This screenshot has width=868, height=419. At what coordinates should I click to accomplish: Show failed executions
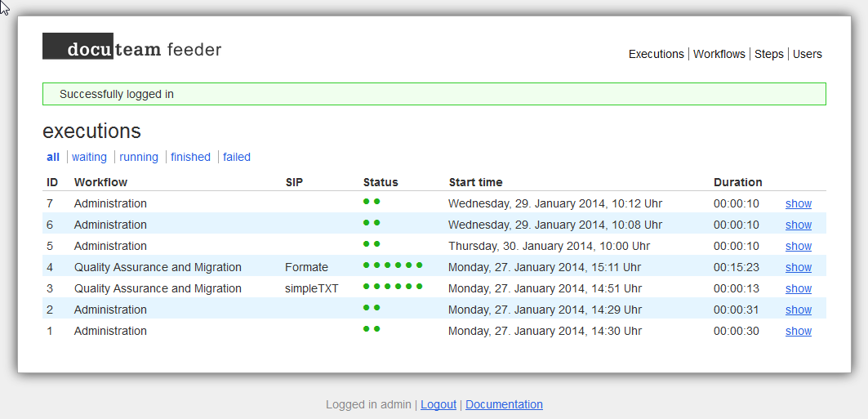[237, 157]
